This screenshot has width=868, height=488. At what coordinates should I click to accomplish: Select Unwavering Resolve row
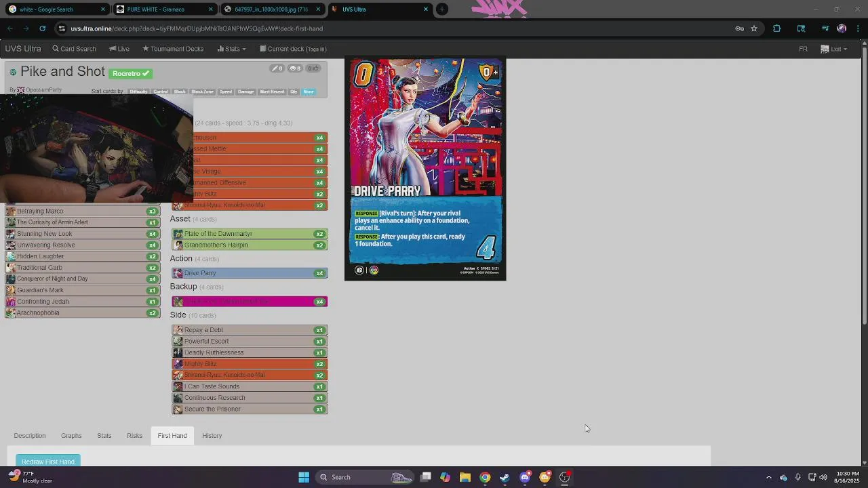(82, 245)
